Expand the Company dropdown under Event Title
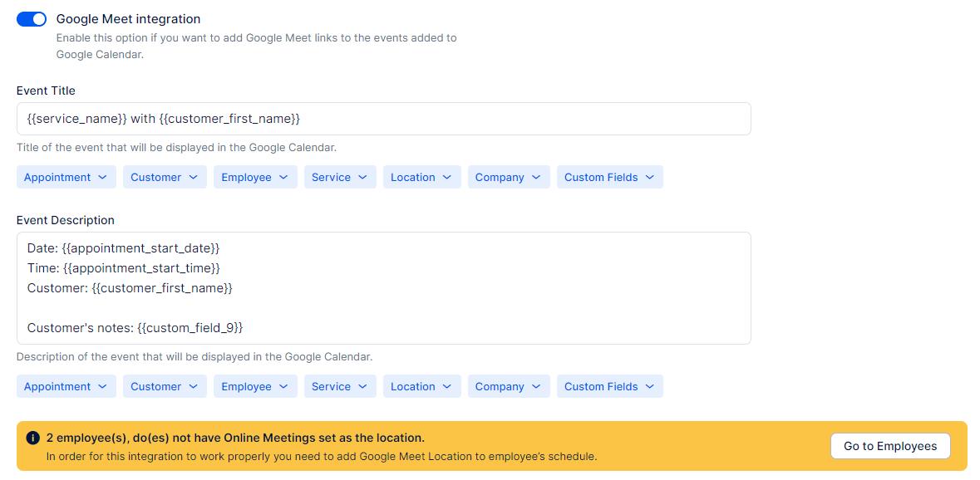This screenshot has height=480, width=980. [508, 177]
